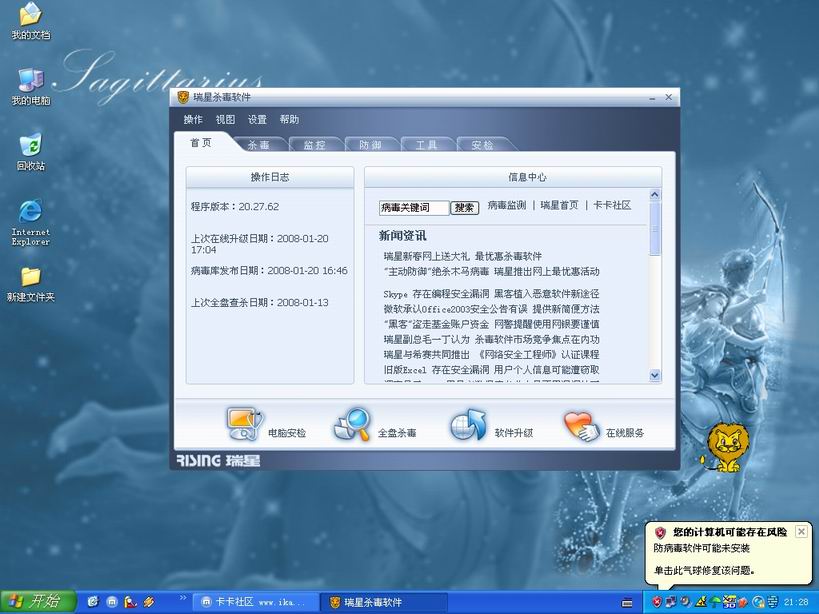Click the network computers tray icon
Viewport: 819px width, 614px height.
coord(671,603)
